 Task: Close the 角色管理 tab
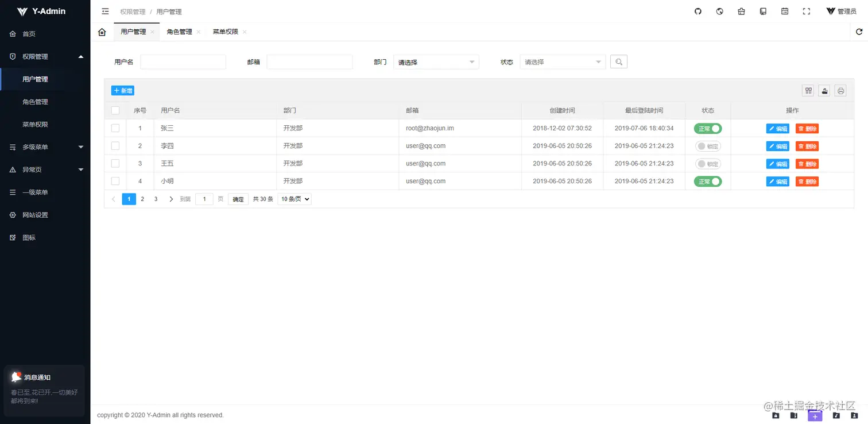198,32
